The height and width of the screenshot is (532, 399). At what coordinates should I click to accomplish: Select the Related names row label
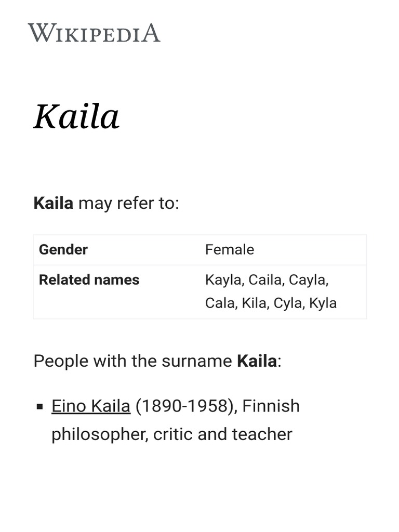[x=89, y=280]
